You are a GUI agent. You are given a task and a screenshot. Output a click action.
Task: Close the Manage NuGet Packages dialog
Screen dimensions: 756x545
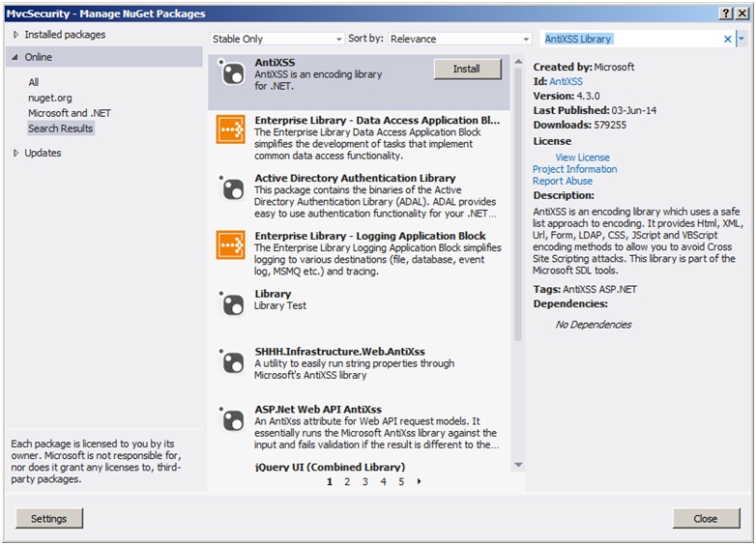click(x=706, y=519)
